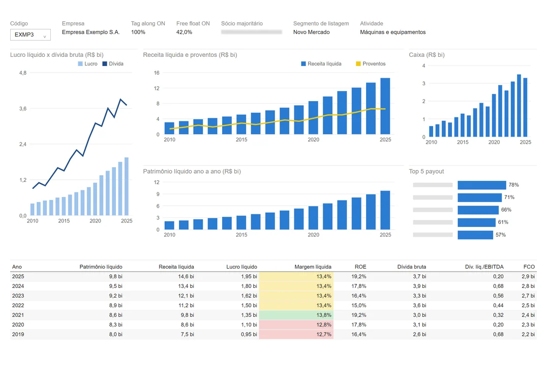This screenshot has height=392, width=547.
Task: Select the 61% payout bar
Action: (476, 222)
